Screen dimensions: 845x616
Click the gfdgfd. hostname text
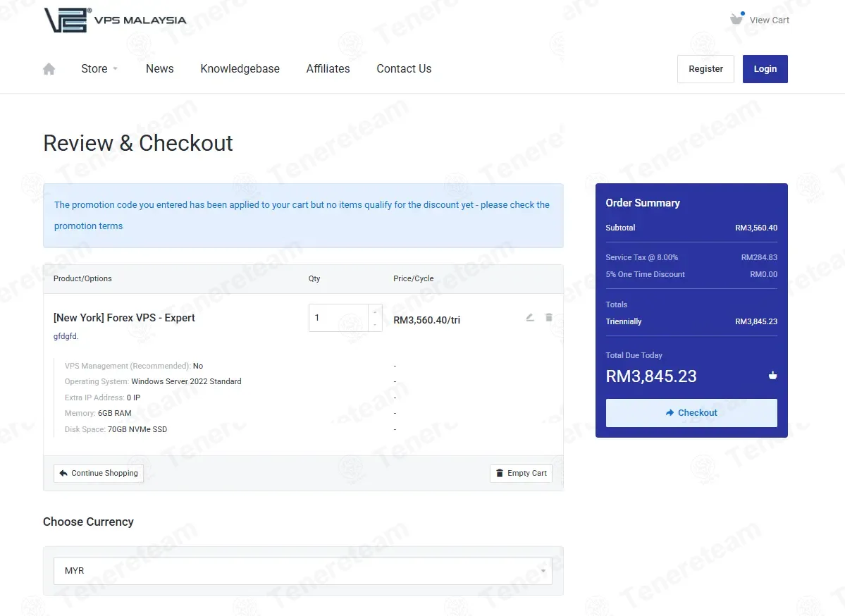(x=66, y=336)
